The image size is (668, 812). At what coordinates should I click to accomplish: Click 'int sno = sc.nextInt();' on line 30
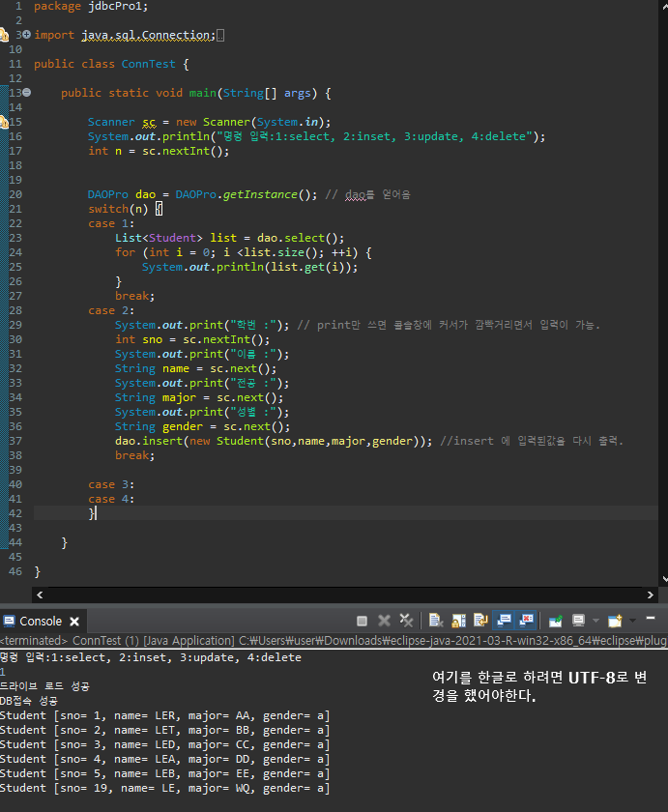click(192, 339)
